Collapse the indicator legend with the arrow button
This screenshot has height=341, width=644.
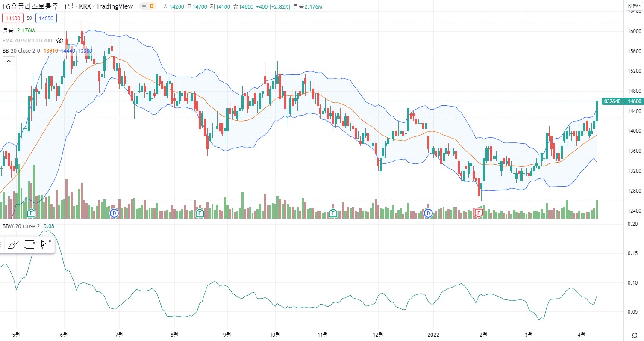(x=9, y=61)
